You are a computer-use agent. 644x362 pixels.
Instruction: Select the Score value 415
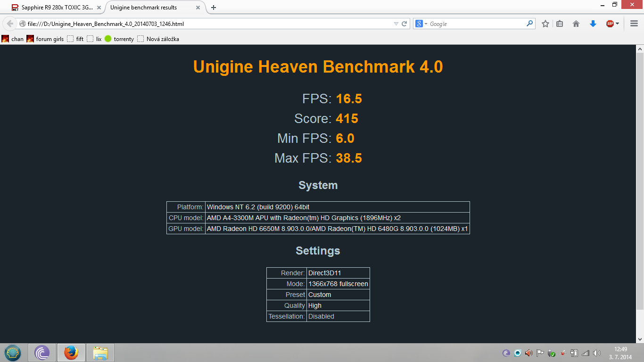[347, 118]
